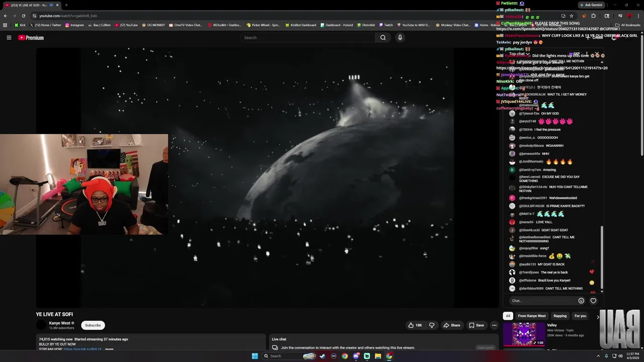This screenshot has width=644, height=362.
Task: Go back in the browser
Action: (6, 16)
